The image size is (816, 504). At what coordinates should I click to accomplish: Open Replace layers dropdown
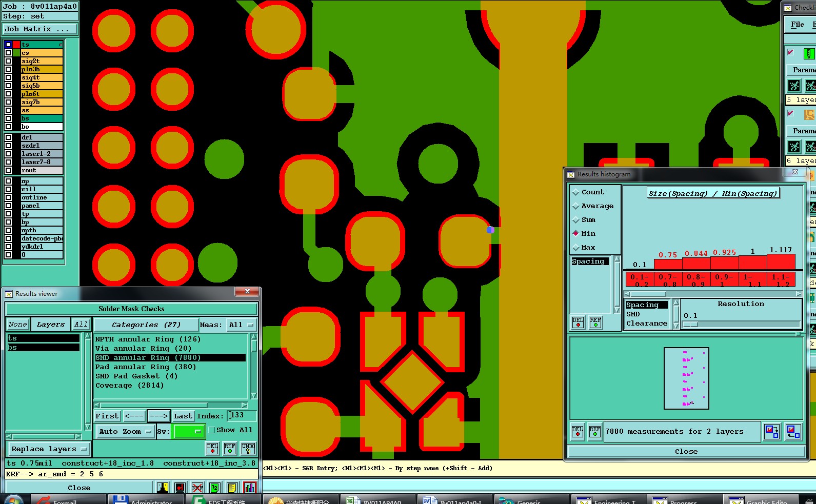49,449
